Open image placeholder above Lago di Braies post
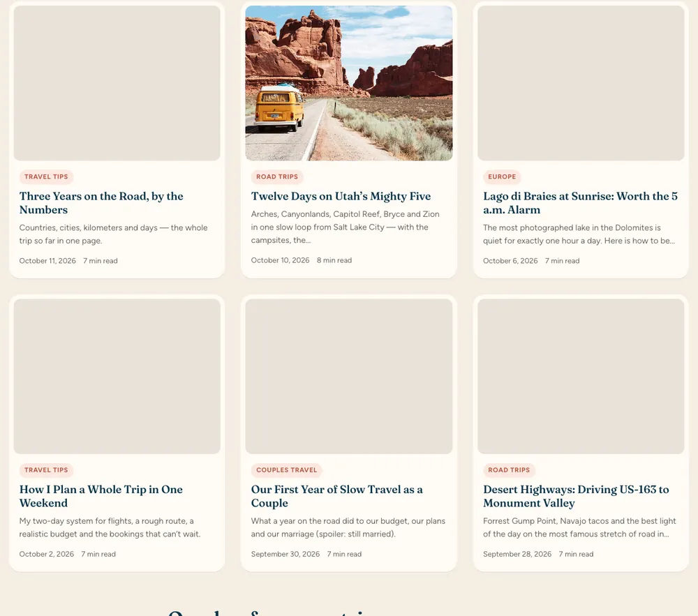The height and width of the screenshot is (616, 698). pos(581,83)
